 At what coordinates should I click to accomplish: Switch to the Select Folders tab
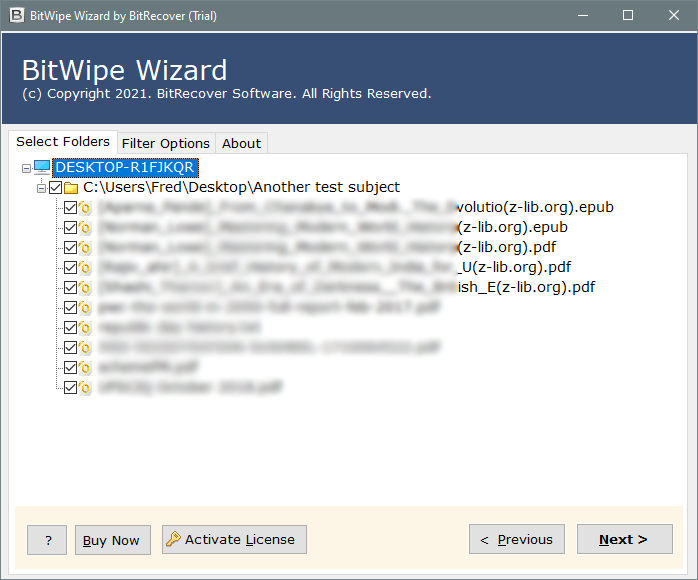click(63, 142)
